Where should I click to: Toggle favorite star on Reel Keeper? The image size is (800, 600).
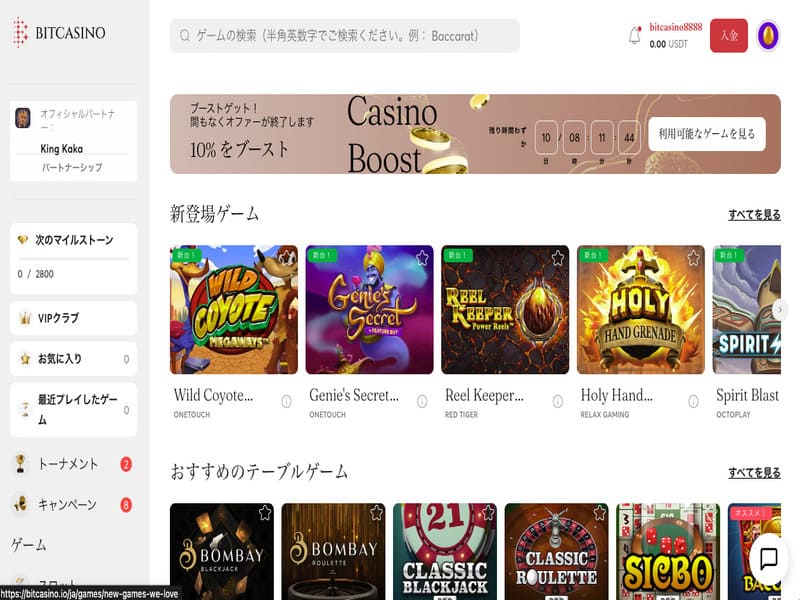557,258
